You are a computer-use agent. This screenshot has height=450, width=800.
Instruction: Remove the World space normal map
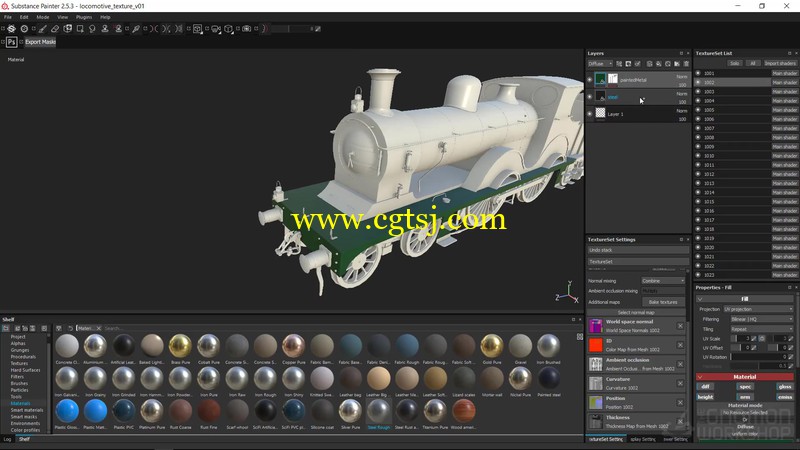(680, 326)
